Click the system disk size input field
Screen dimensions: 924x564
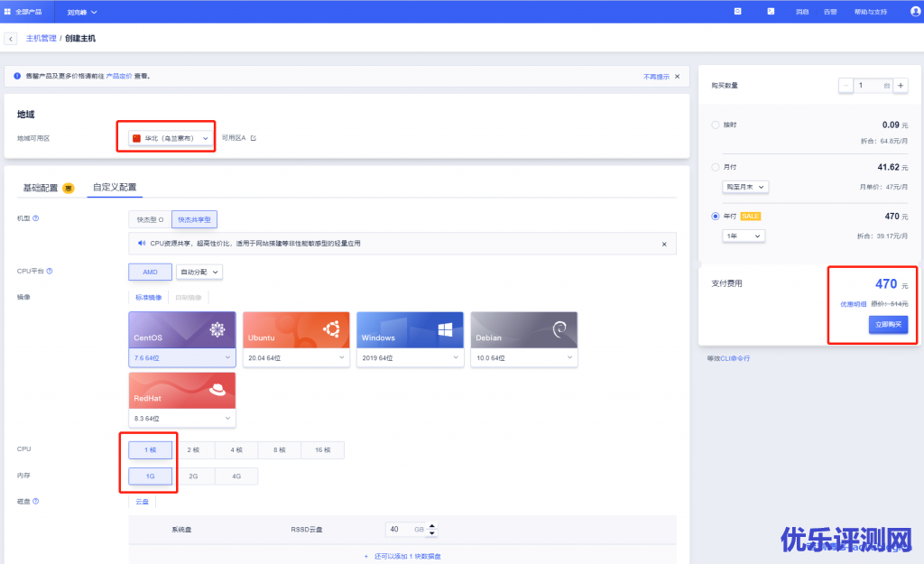pyautogui.click(x=399, y=529)
